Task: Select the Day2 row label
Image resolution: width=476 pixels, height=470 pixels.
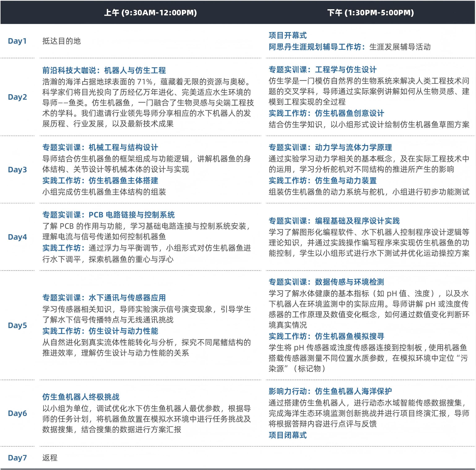Action: coord(17,97)
